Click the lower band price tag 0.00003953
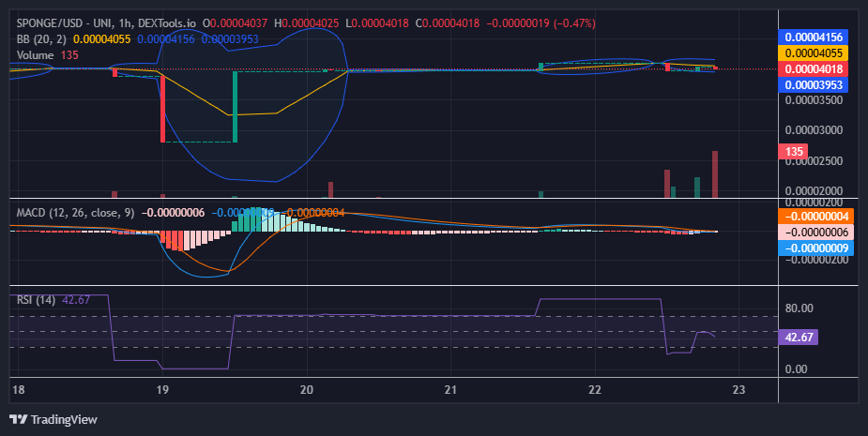The height and width of the screenshot is (436, 868). point(814,85)
